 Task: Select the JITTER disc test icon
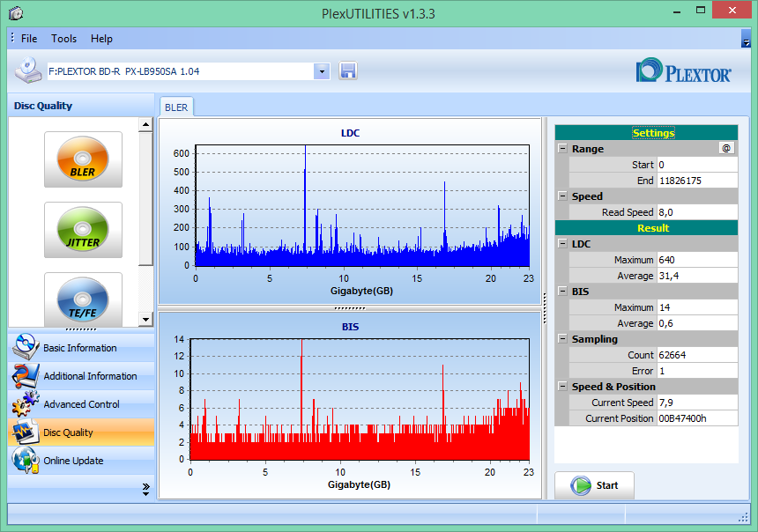[83, 230]
